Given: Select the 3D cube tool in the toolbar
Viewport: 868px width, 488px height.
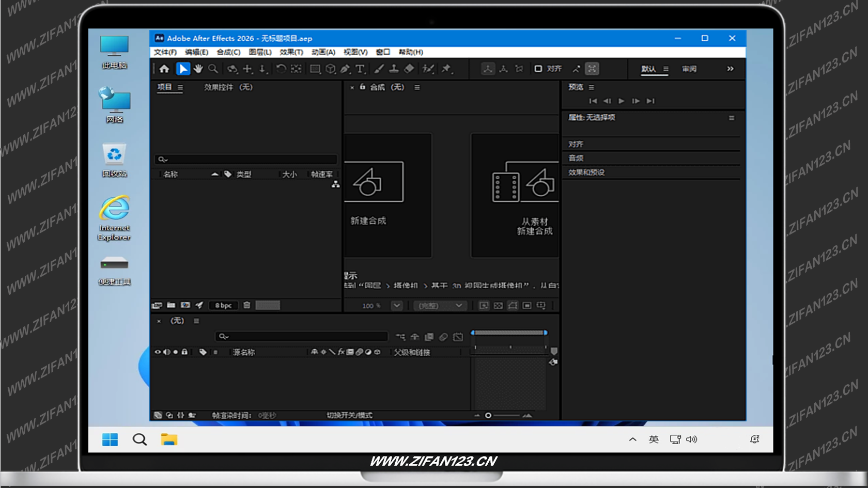Looking at the screenshot, I should (x=331, y=69).
